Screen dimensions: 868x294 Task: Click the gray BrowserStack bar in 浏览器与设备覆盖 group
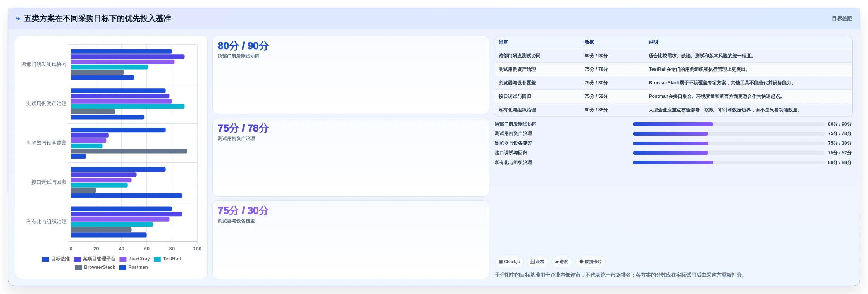click(129, 151)
